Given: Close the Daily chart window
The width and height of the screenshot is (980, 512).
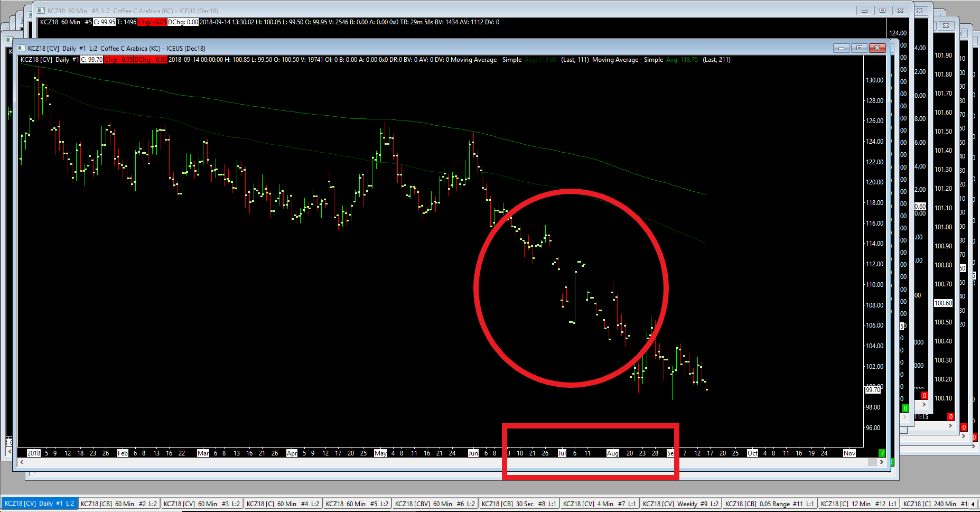Looking at the screenshot, I should 878,48.
